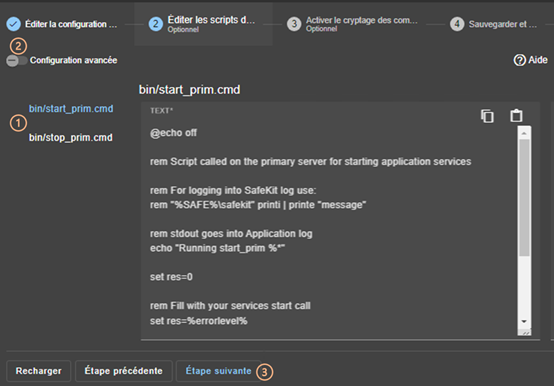Click the bin/start_prim.cmd heading above editor

(x=189, y=90)
